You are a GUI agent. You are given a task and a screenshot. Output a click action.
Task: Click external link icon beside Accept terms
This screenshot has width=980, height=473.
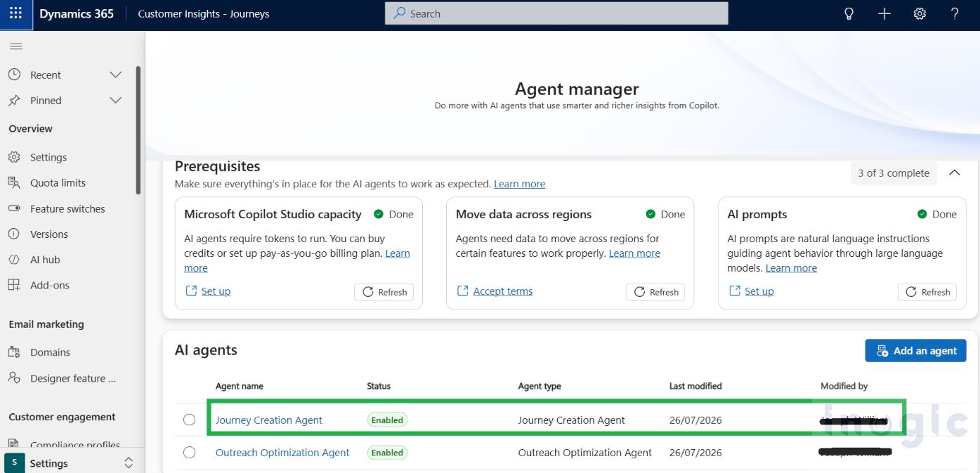click(462, 291)
